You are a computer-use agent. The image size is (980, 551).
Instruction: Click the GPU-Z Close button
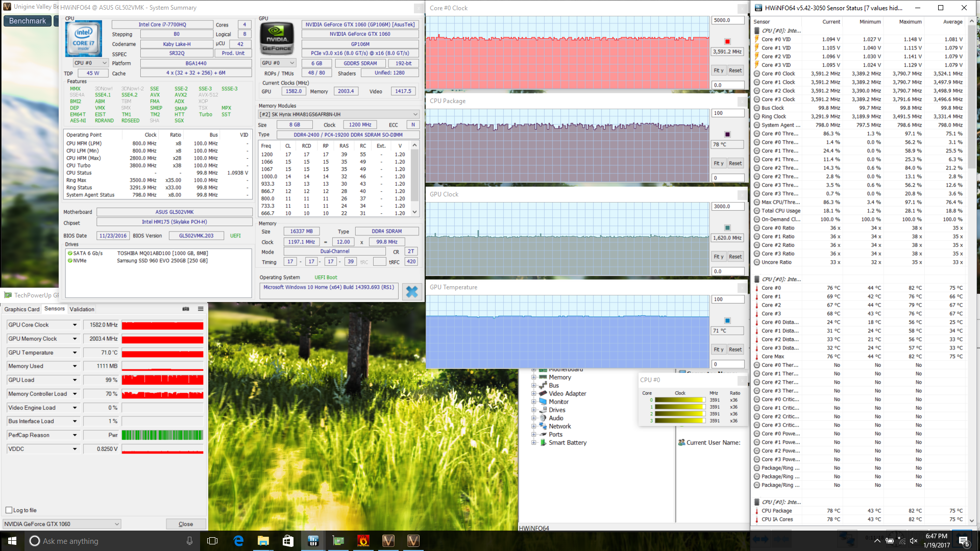pos(186,524)
